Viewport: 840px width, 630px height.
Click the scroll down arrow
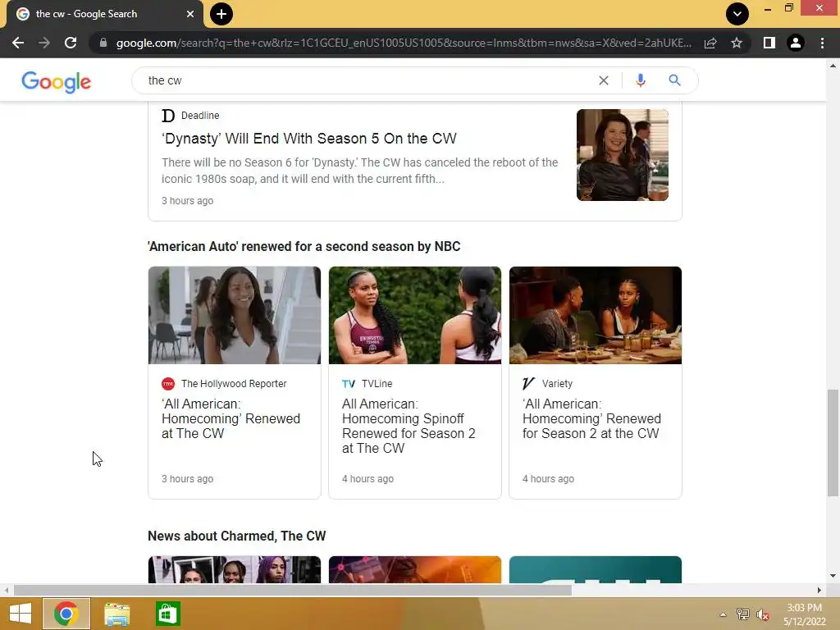click(x=833, y=576)
